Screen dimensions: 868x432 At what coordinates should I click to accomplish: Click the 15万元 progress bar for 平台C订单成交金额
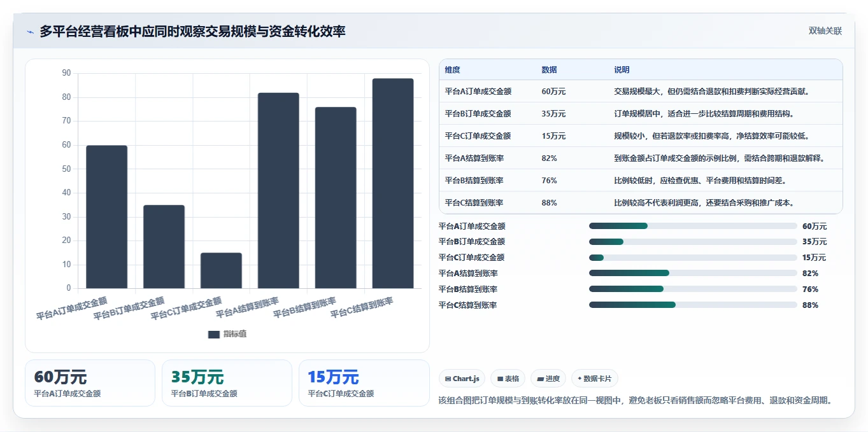[x=693, y=258]
